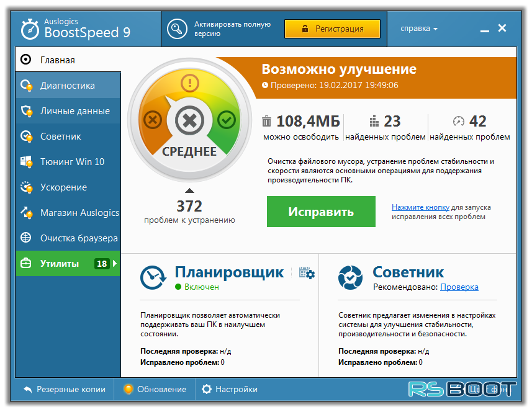This screenshot has width=532, height=412.
Task: Open scheduler settings calendar-gear icon
Action: (x=307, y=273)
